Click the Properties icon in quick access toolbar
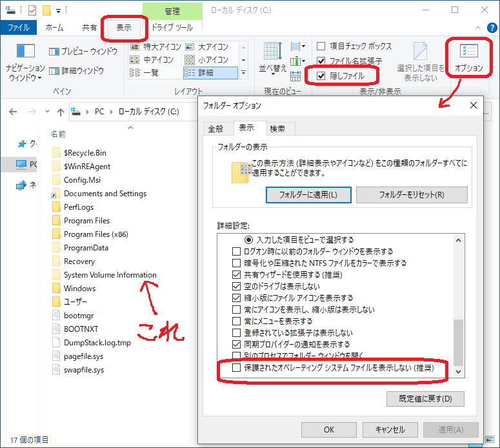Screen dimensions: 500x448 click(32, 10)
